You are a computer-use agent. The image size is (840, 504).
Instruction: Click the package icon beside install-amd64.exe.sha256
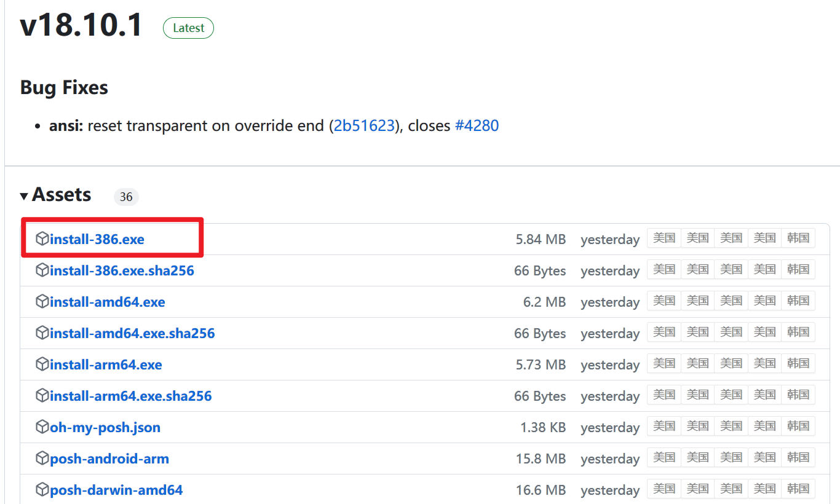pos(42,333)
